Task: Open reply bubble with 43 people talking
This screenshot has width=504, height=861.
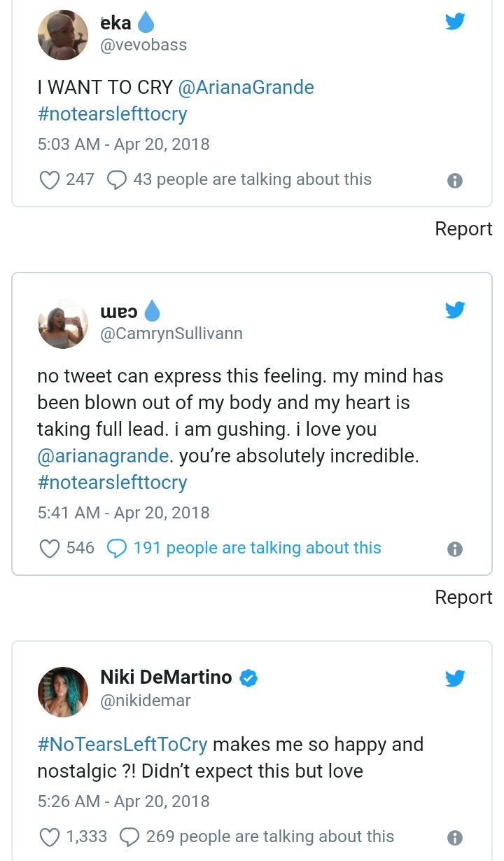Action: (116, 180)
